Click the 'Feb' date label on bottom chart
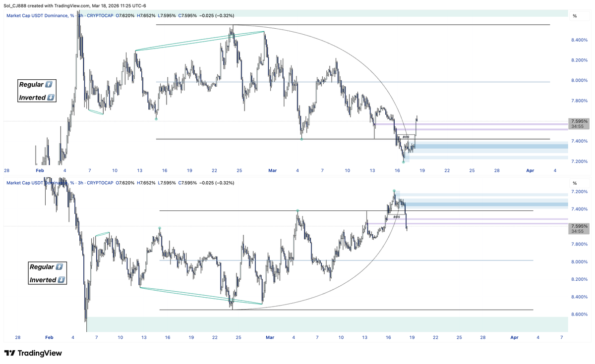Viewport: 595px width, 364px height. pos(49,337)
